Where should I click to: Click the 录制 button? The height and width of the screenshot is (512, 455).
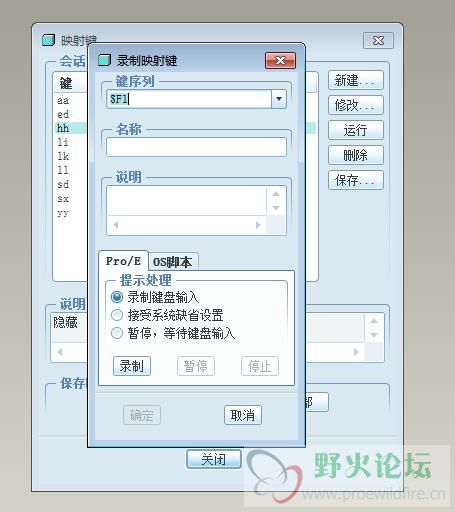coord(132,366)
